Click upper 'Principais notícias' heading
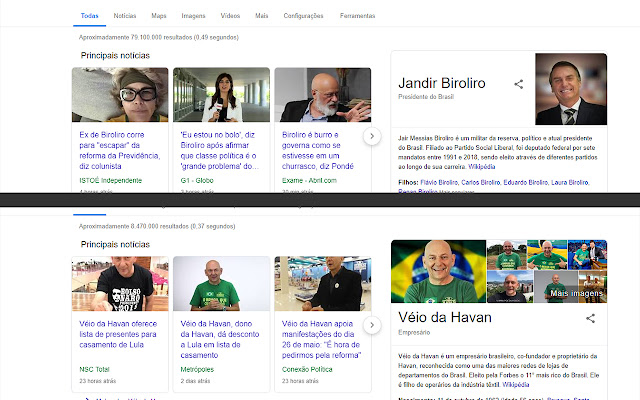The height and width of the screenshot is (400, 640). [115, 56]
